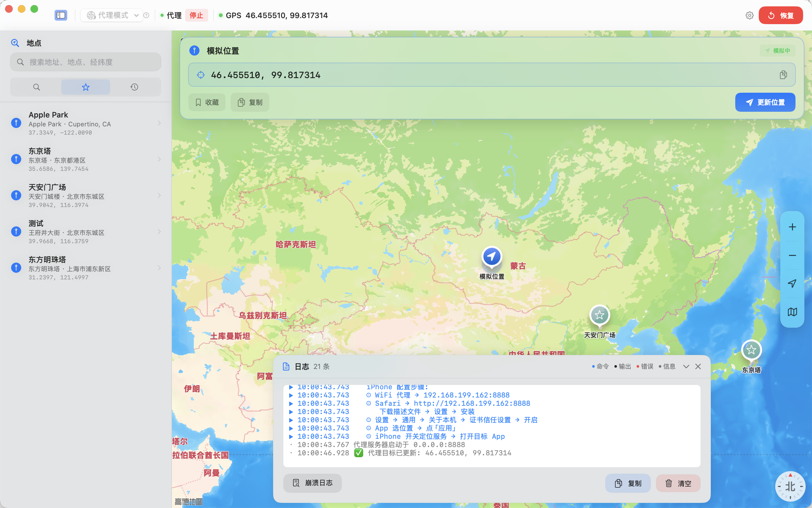
Task: Click log line Safari http://192.168.199.162:8888
Action: (410, 403)
